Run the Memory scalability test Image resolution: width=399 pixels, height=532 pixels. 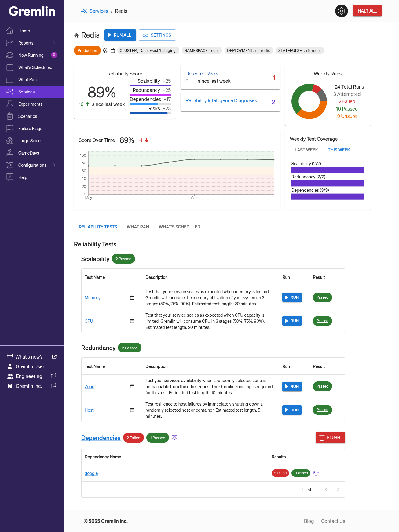pos(292,297)
